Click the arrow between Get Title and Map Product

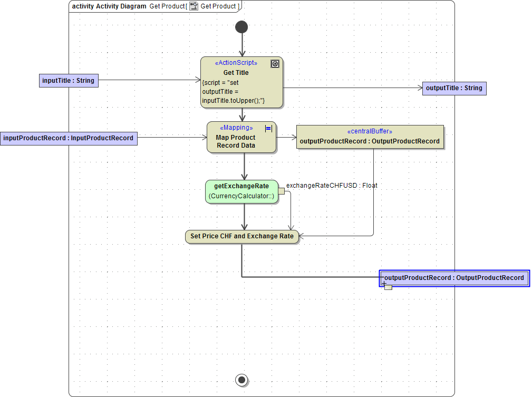(x=241, y=116)
